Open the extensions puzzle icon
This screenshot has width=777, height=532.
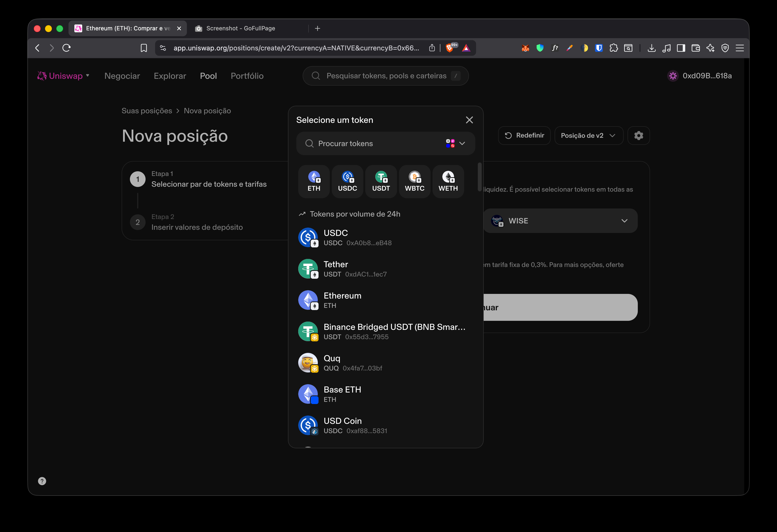point(614,48)
